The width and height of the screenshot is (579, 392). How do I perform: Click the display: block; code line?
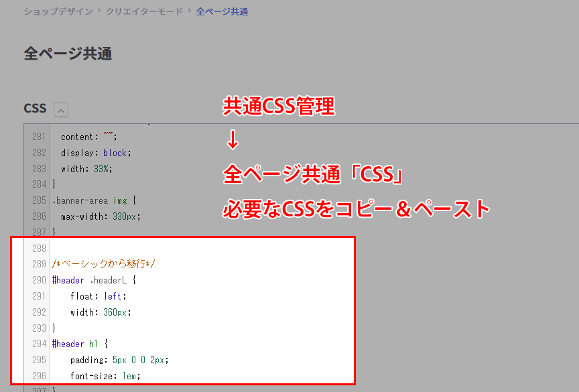click(x=96, y=153)
